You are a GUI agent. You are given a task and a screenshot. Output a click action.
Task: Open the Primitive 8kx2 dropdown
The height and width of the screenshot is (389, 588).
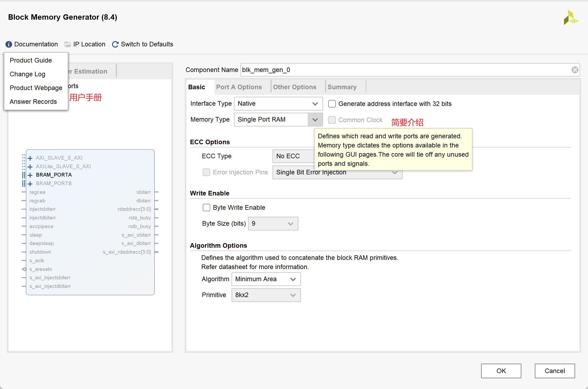click(266, 295)
